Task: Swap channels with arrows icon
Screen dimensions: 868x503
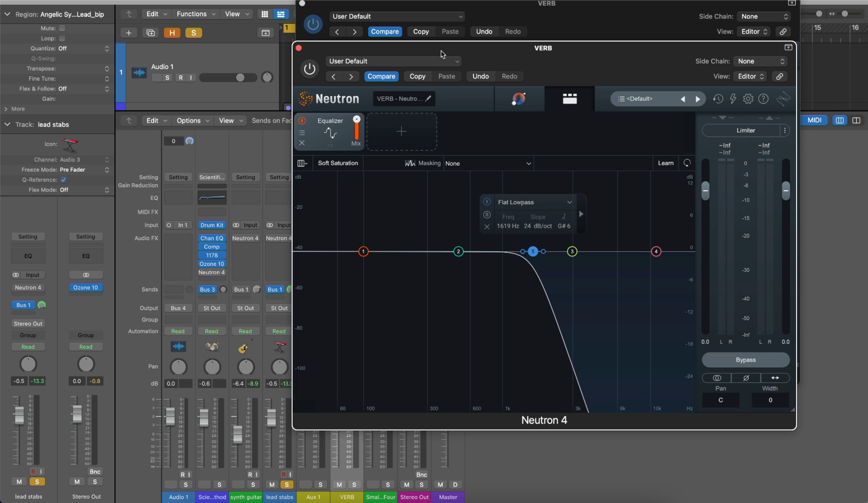Action: click(x=775, y=378)
